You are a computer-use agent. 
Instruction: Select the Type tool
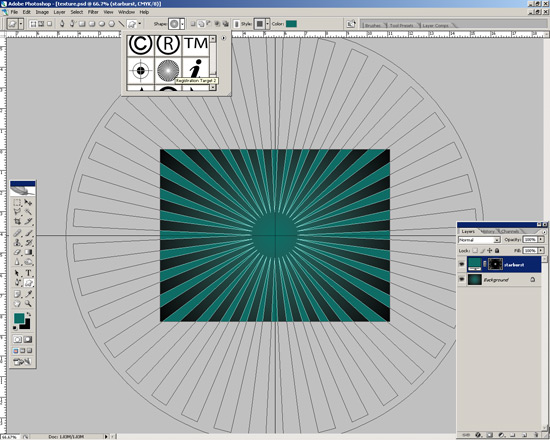click(28, 273)
